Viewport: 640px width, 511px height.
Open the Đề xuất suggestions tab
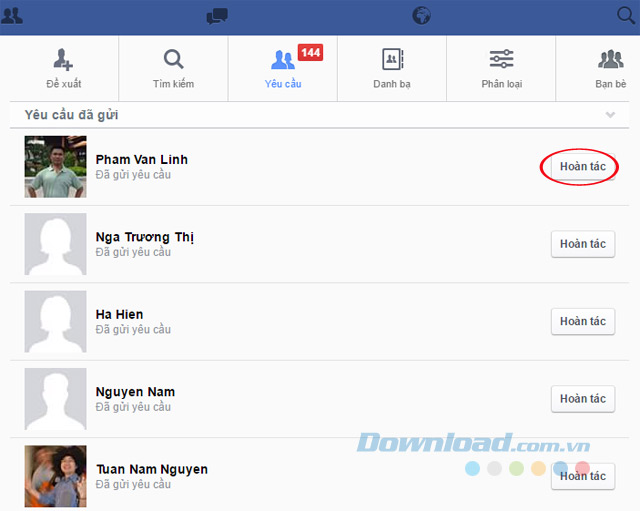coord(64,69)
